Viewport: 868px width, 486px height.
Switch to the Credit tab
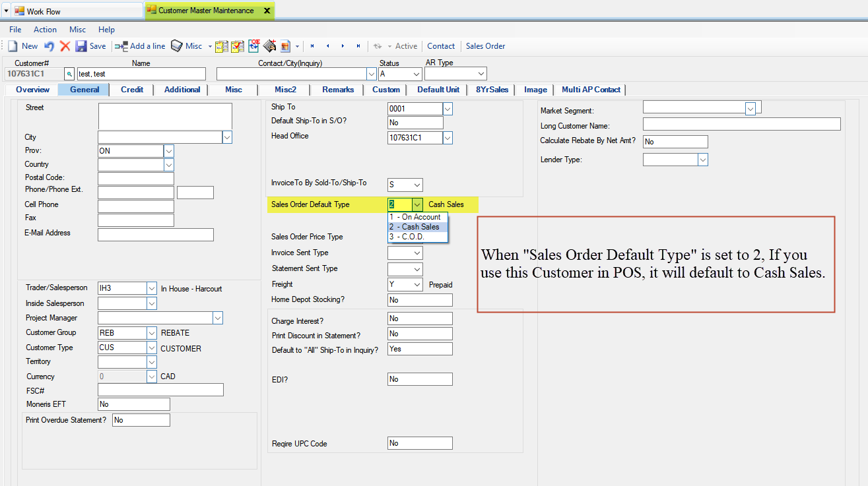(x=131, y=89)
